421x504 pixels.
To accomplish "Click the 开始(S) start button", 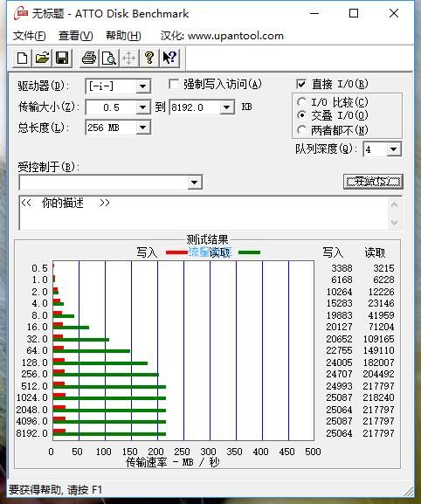I will pos(373,182).
